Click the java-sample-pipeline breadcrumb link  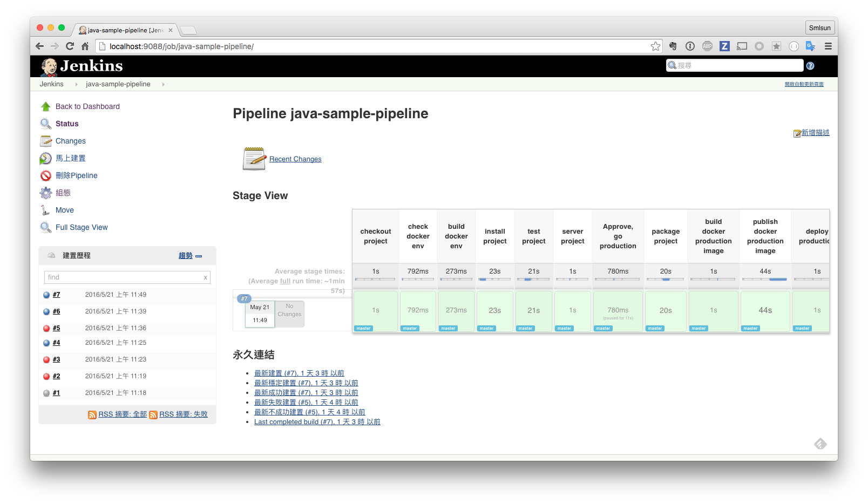(118, 84)
